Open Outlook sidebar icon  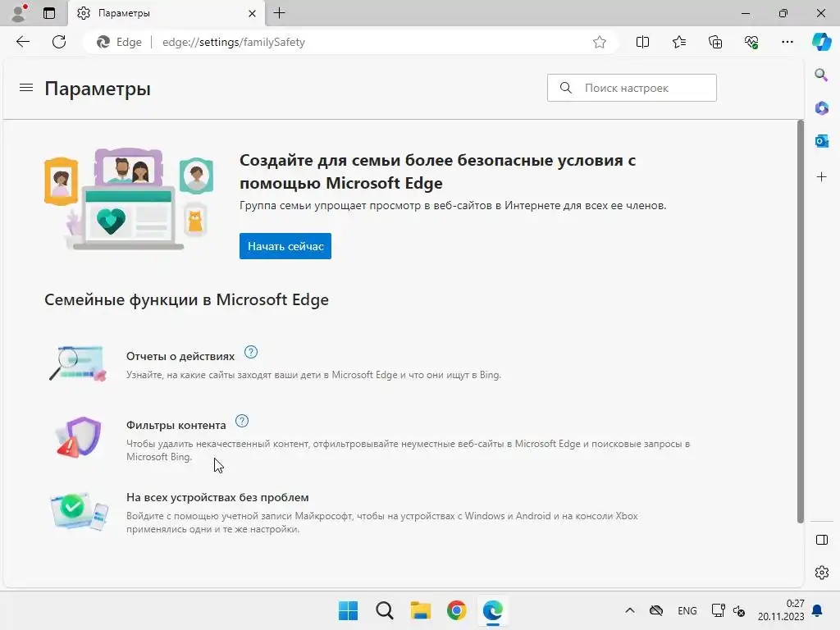(x=821, y=141)
